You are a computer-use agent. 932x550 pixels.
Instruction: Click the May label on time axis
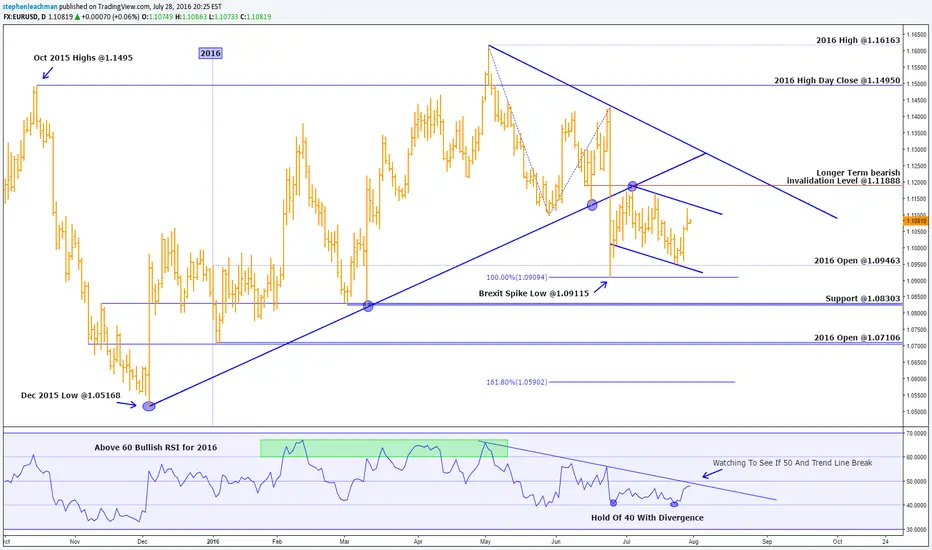[486, 542]
